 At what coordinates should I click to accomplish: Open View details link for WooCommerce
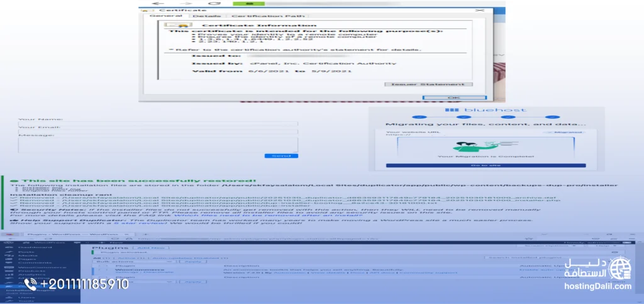[328, 271]
